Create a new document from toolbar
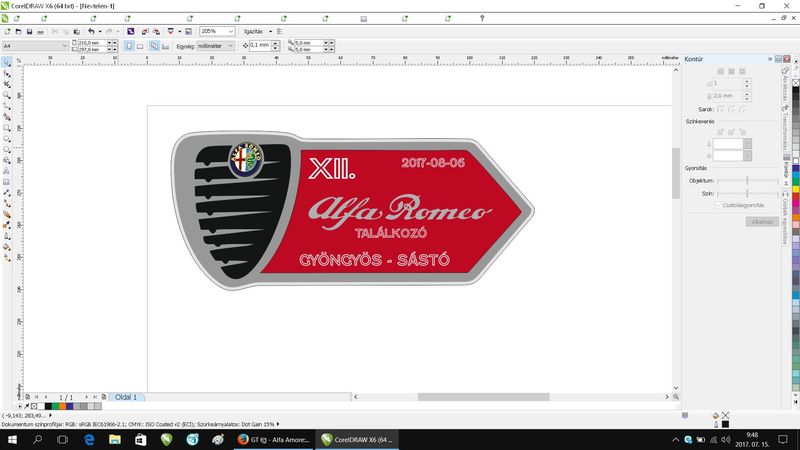The width and height of the screenshot is (800, 450). (7, 32)
